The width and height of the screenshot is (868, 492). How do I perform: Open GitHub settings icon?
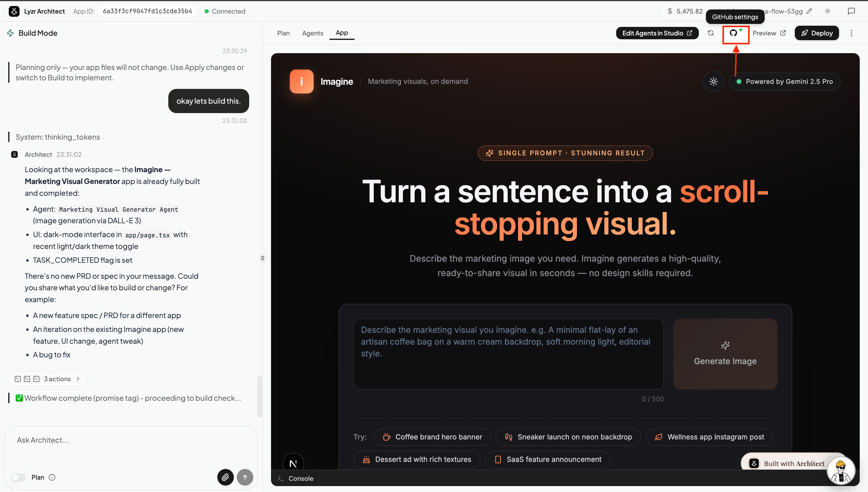[733, 33]
